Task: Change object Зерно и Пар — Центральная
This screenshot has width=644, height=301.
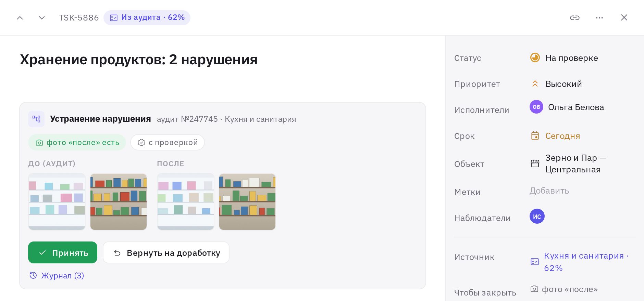Action: point(575,163)
